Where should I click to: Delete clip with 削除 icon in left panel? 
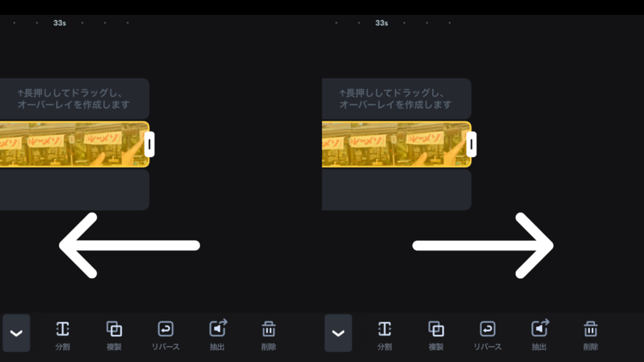[269, 336]
